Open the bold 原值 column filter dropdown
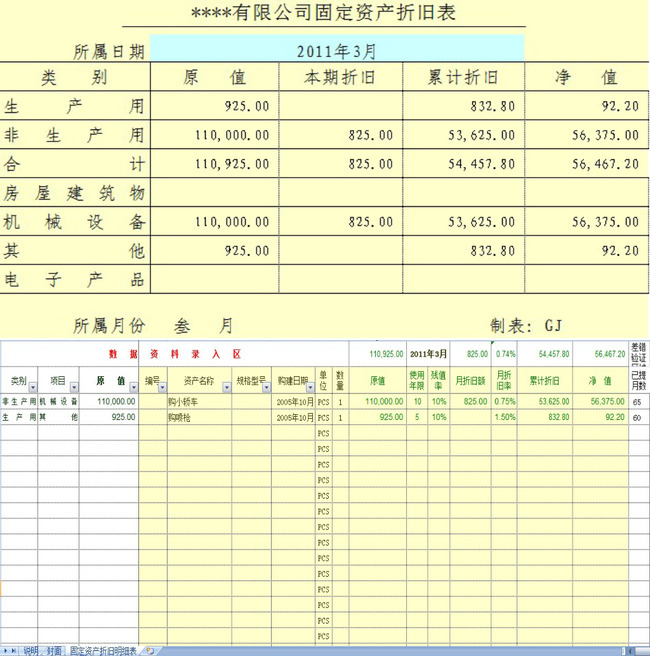650x656 pixels. [x=133, y=387]
